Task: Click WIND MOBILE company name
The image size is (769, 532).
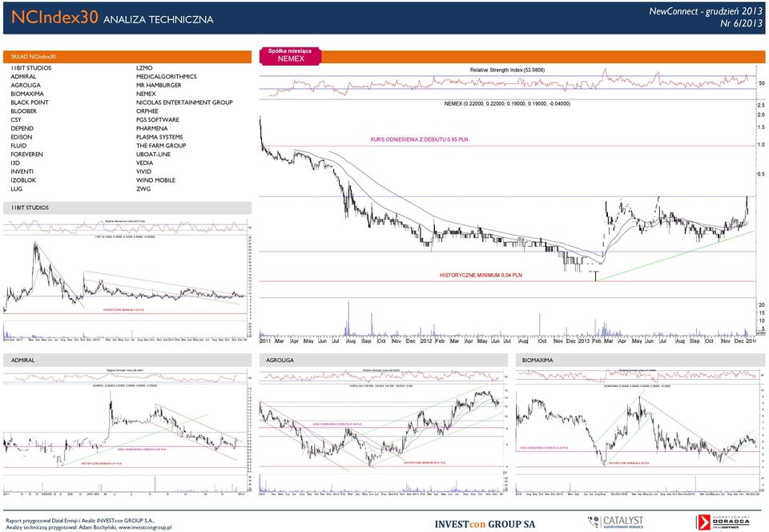Action: tap(155, 180)
